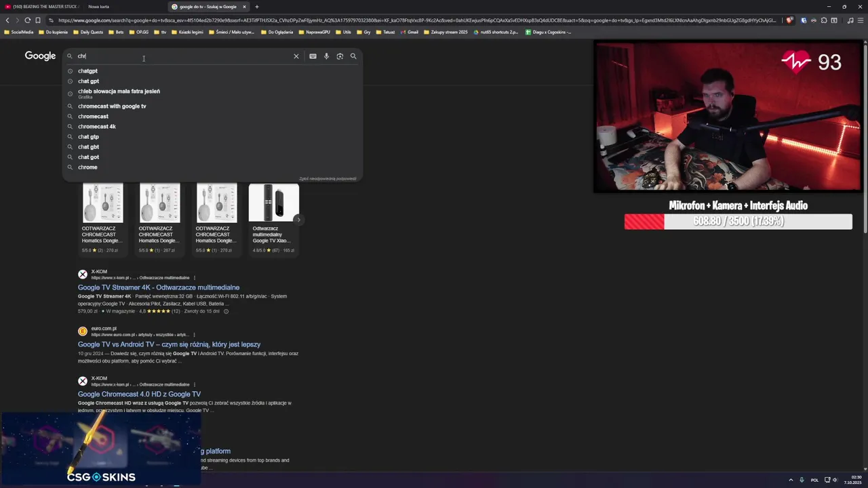868x488 pixels.
Task: Open Xiaomi Google TV player product thumbnail
Action: (x=274, y=203)
